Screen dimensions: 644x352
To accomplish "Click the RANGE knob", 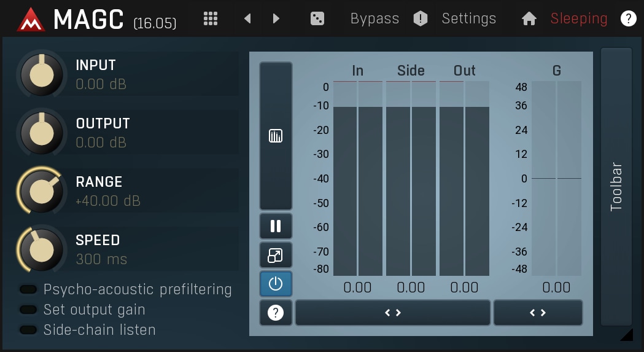I will coord(42,191).
